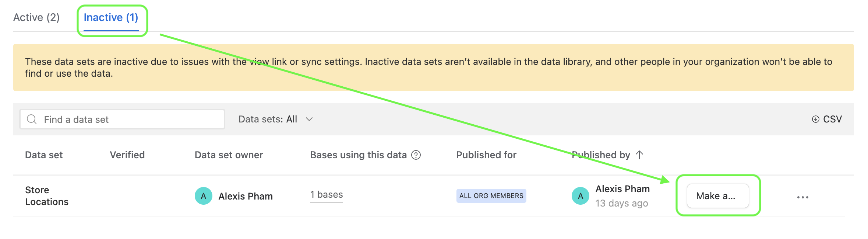Click the Data set owner column header
Viewport: 868px width, 239px height.
coord(229,155)
